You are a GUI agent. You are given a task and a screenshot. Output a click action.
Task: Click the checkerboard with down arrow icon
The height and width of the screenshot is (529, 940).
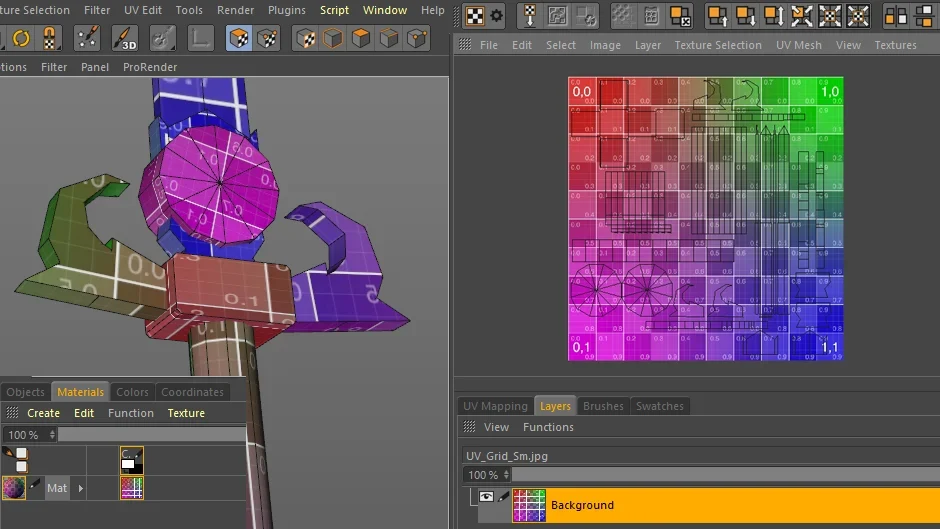(x=530, y=16)
